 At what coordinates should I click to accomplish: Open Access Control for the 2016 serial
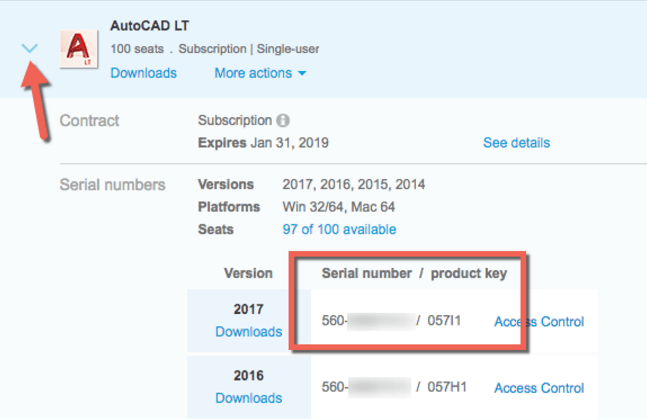[x=539, y=388]
